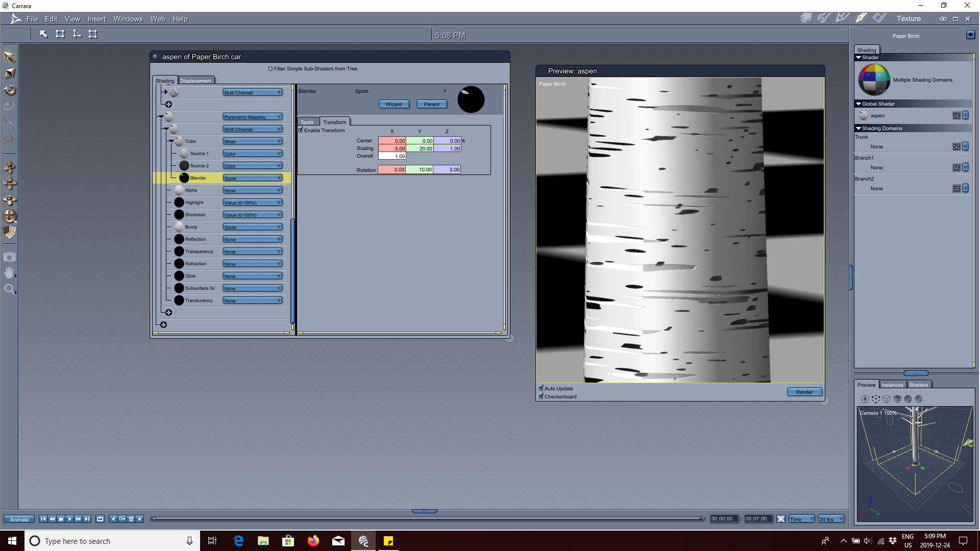Click the camera icon in left toolbar
Image resolution: width=980 pixels, height=551 pixels.
click(x=10, y=257)
